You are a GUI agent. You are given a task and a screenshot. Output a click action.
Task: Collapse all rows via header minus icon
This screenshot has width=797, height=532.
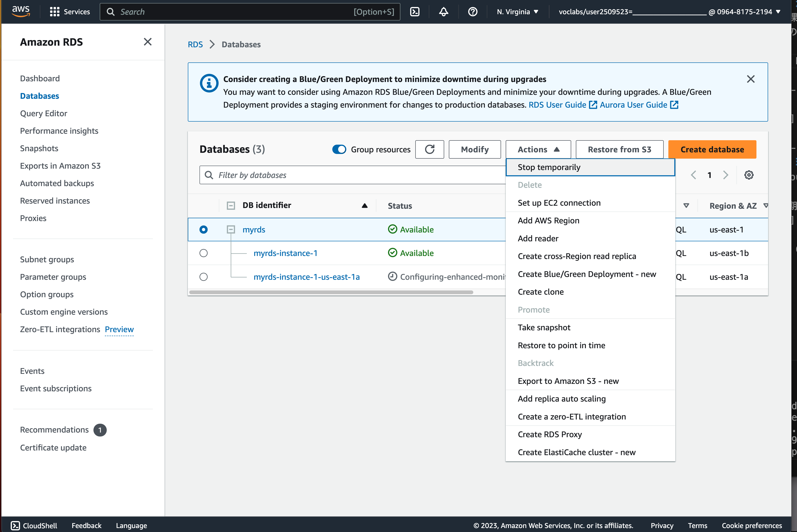pyautogui.click(x=231, y=205)
